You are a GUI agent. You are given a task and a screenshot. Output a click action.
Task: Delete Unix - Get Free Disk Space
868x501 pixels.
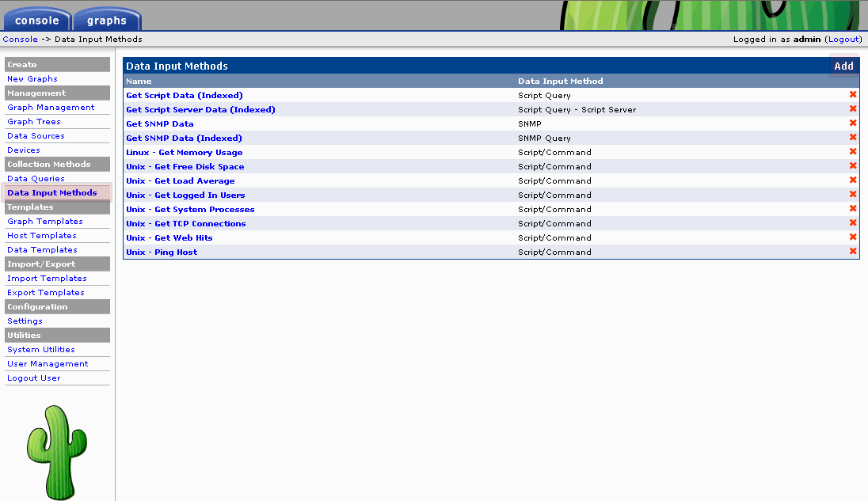pos(853,166)
